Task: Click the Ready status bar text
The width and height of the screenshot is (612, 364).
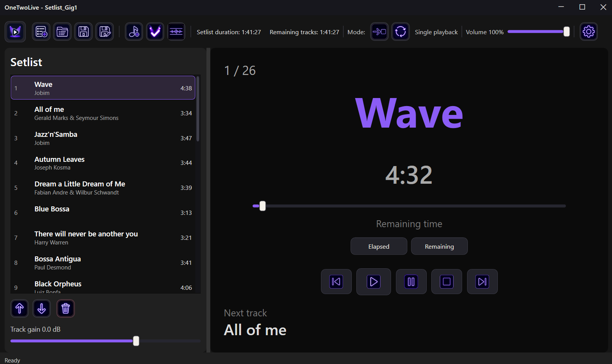Action: tap(12, 360)
